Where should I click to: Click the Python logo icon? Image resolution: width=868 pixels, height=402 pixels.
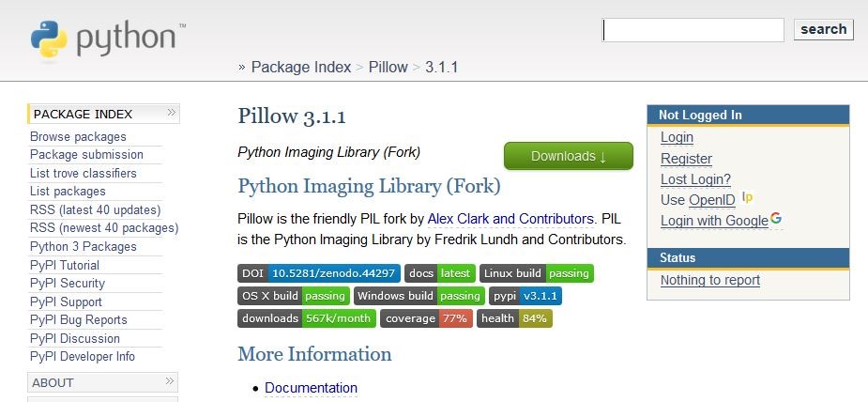[49, 39]
